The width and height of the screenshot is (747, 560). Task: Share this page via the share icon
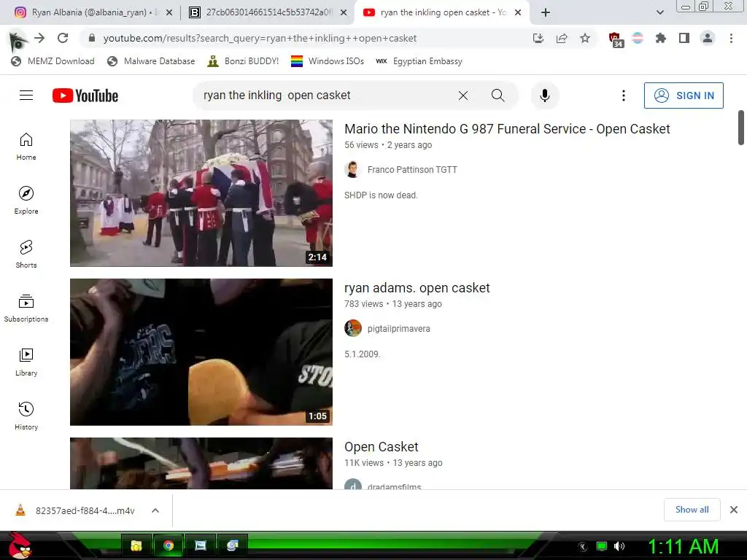[x=562, y=38]
